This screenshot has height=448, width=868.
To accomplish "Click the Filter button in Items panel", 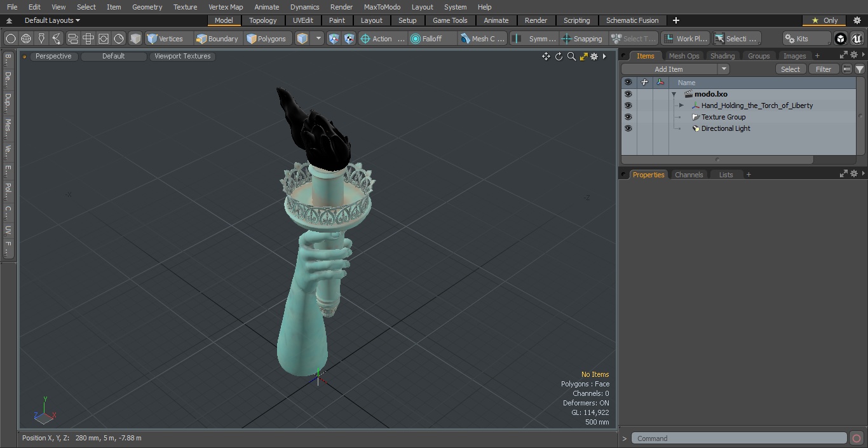I will [824, 69].
